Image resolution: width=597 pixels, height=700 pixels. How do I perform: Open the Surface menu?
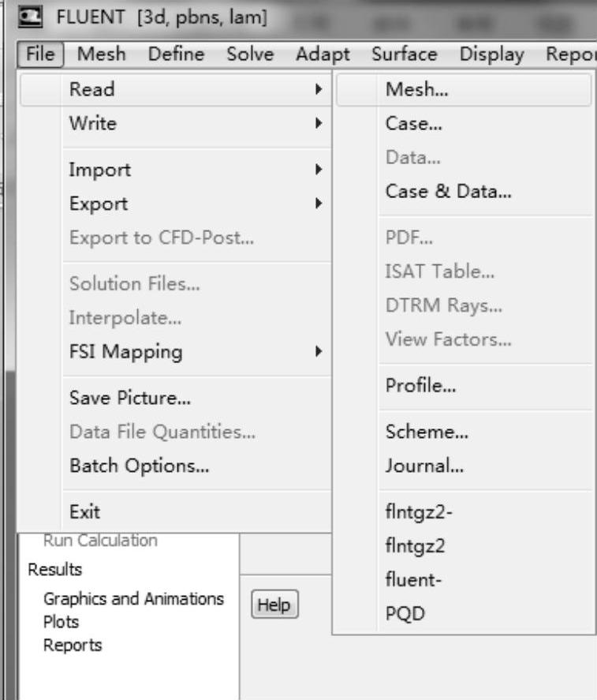pyautogui.click(x=404, y=54)
